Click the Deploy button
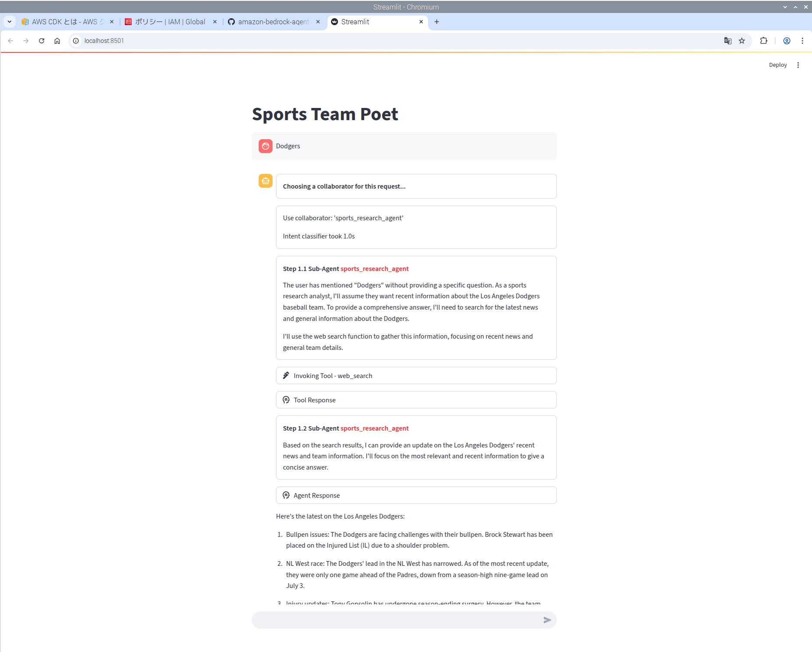 778,65
